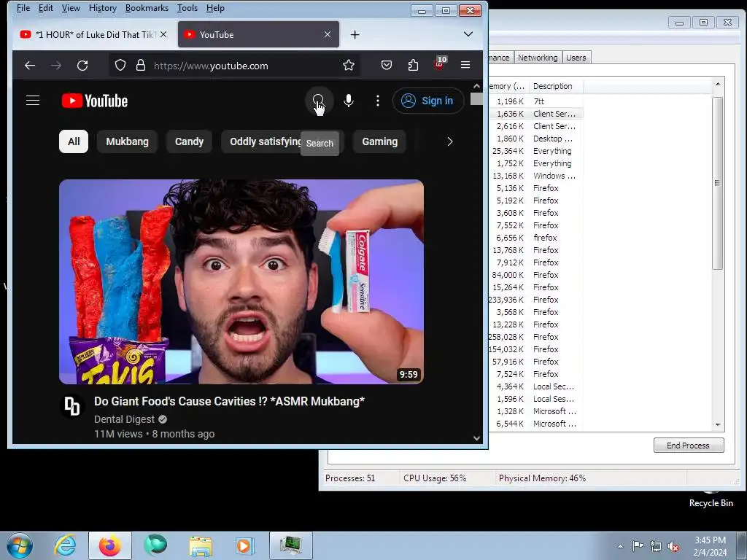Select the Candy category chip

click(x=189, y=141)
